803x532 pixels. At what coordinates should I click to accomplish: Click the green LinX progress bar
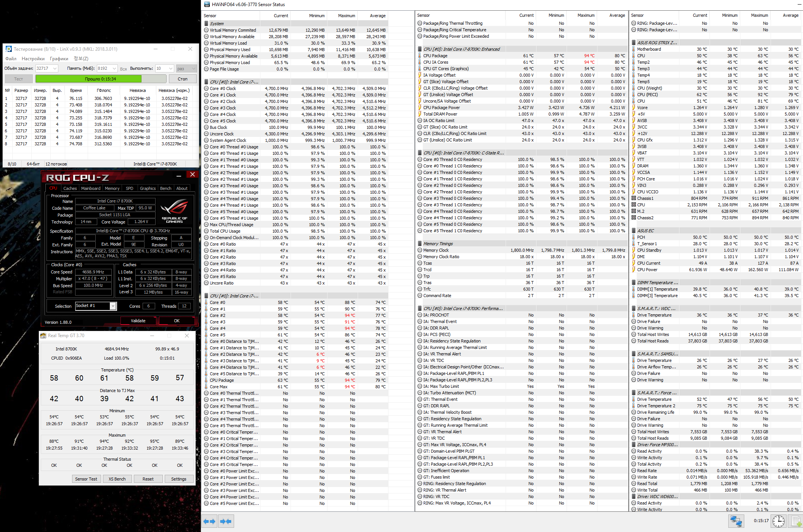[88, 79]
